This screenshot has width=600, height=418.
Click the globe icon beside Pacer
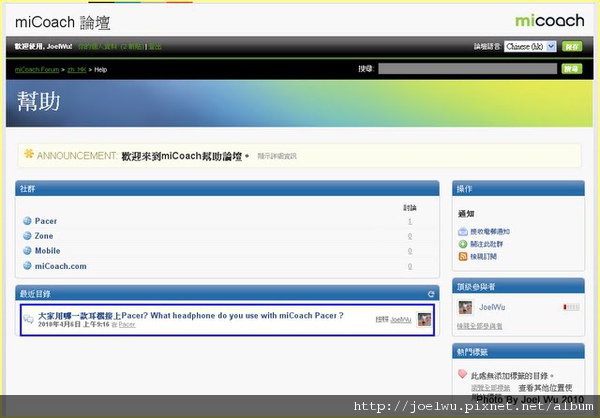pos(27,221)
